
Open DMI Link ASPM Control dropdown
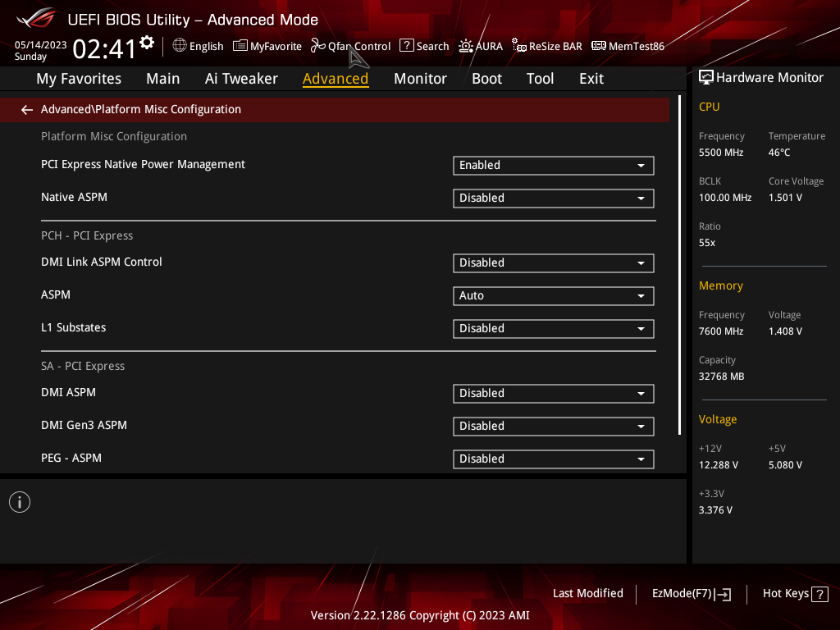coord(554,263)
